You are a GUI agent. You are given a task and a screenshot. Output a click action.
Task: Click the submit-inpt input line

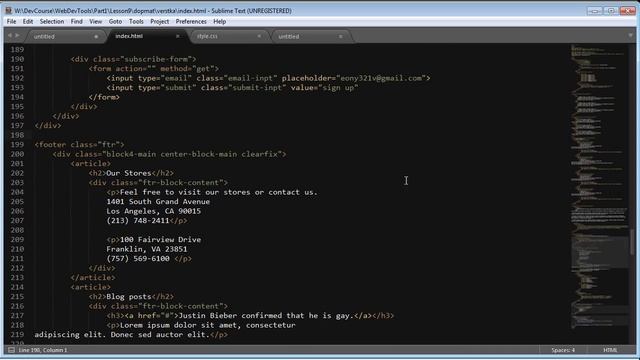[232, 88]
